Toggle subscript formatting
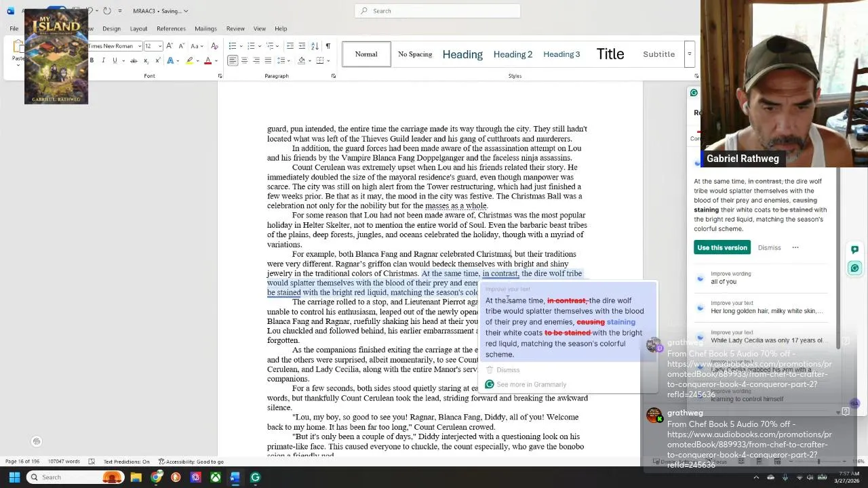The height and width of the screenshot is (488, 868). pos(145,60)
